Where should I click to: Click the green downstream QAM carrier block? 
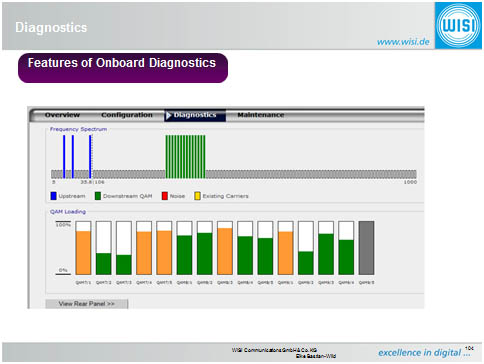tap(185, 157)
